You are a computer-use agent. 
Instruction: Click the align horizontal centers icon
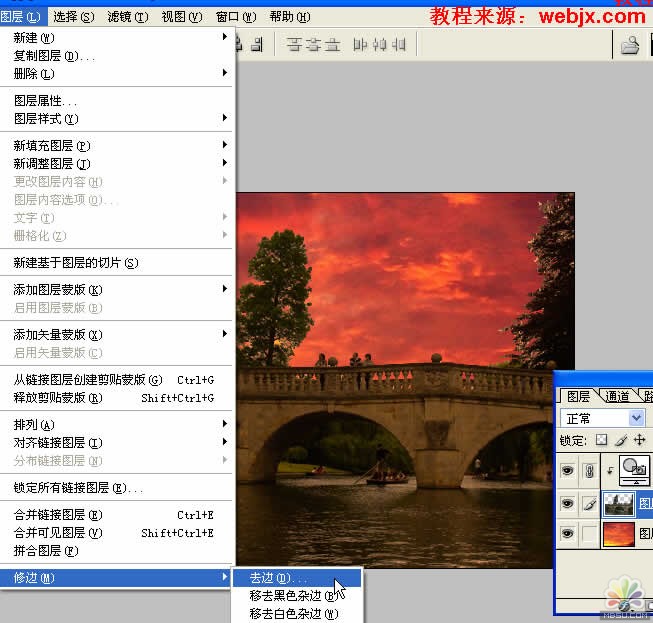coord(379,45)
